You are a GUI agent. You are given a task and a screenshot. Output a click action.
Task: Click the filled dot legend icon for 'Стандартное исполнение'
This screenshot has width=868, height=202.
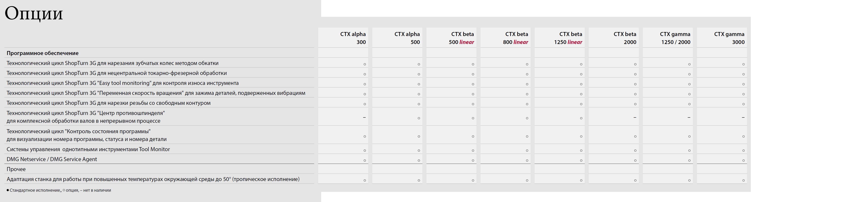click(x=8, y=190)
